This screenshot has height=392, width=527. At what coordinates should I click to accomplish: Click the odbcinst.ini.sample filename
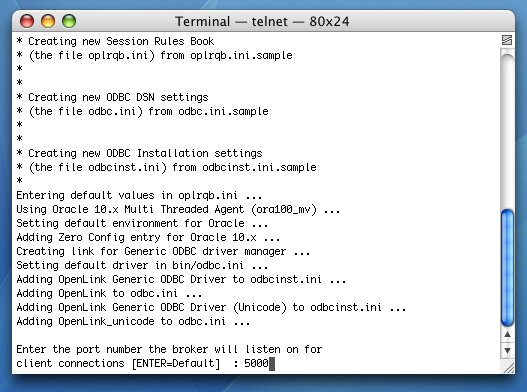tap(259, 167)
